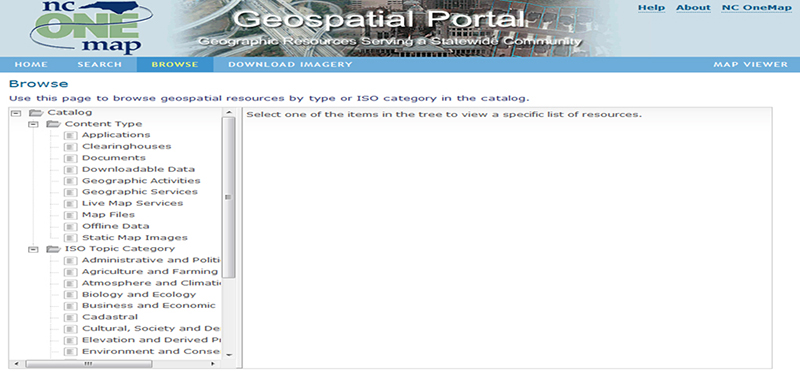The height and width of the screenshot is (372, 800).
Task: Click the tree's horizontal scrollbar thumb
Action: [89, 364]
